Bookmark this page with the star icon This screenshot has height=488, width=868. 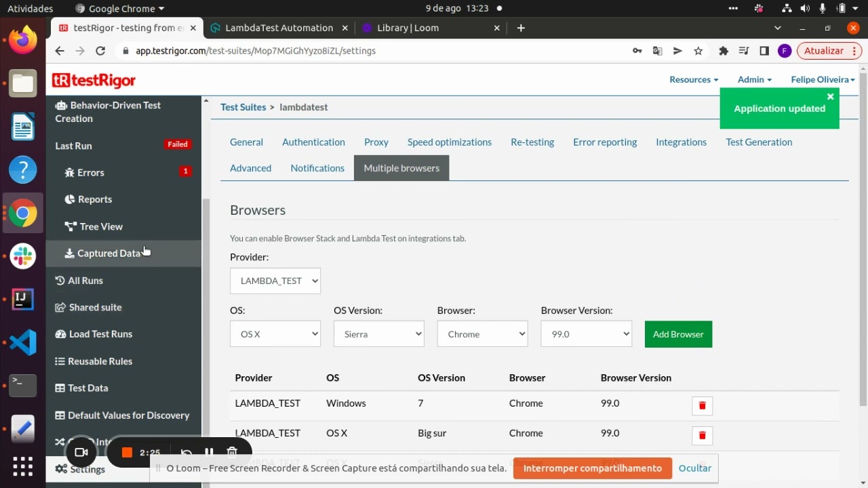click(698, 51)
